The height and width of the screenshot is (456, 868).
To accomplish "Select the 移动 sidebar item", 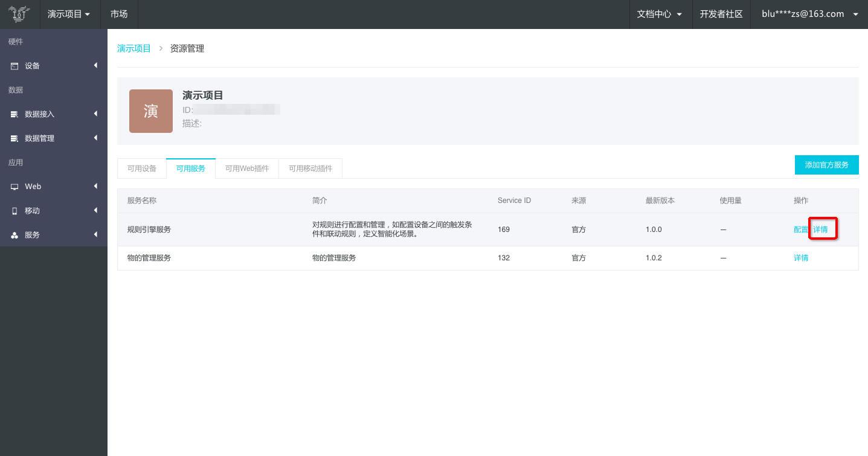I will (x=54, y=211).
